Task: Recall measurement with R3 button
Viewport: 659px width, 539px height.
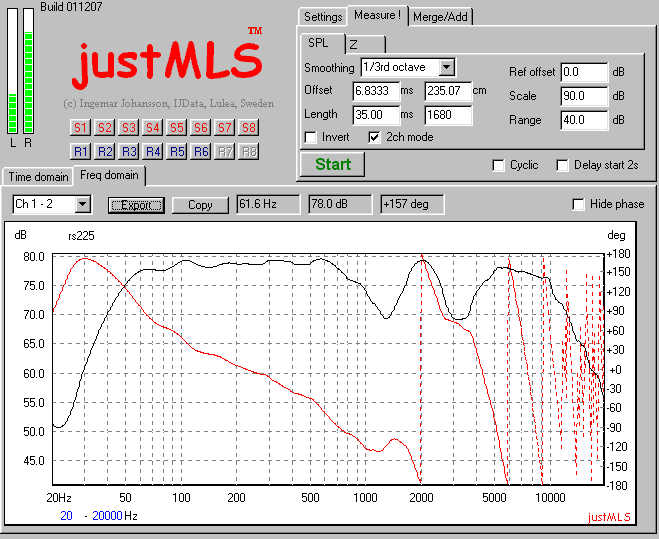Action: [128, 151]
